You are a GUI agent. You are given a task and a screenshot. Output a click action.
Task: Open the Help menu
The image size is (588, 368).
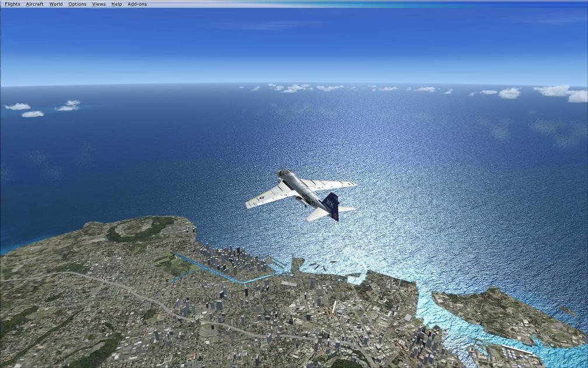point(117,4)
